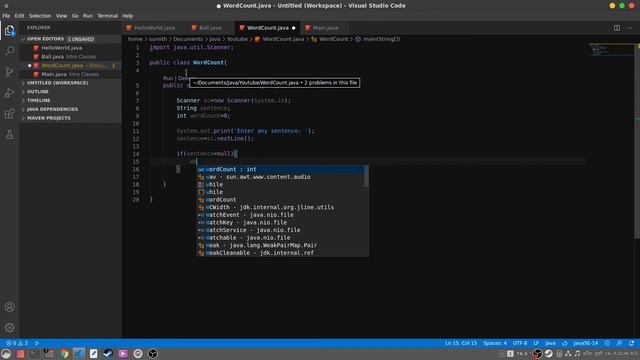Choose 'wordCount : int' suggestion
The image size is (640, 360).
281,169
